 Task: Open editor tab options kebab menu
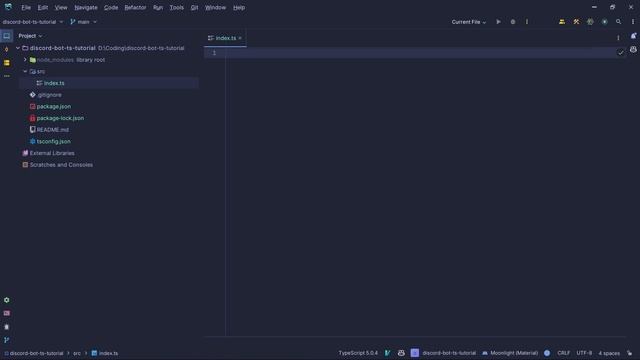coord(618,38)
